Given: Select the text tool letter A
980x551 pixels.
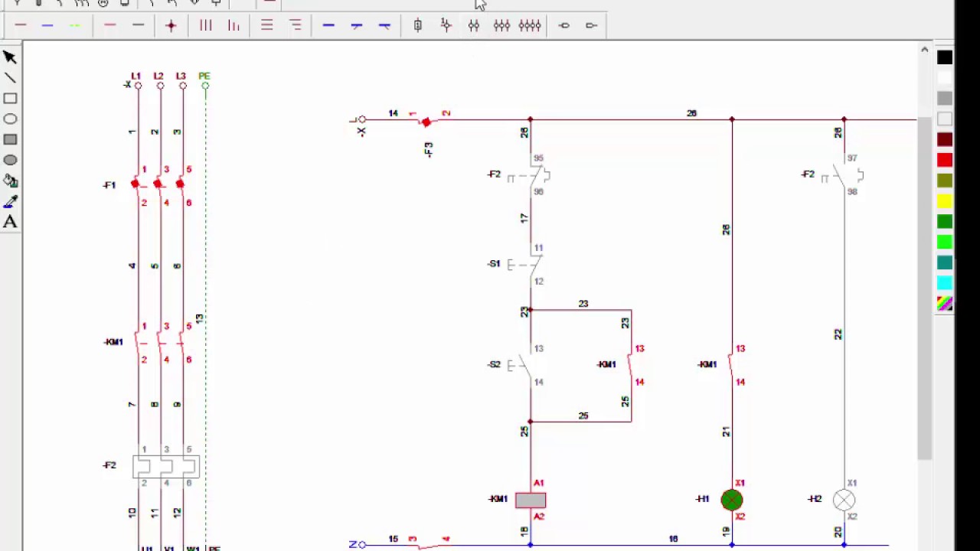Looking at the screenshot, I should (x=10, y=222).
